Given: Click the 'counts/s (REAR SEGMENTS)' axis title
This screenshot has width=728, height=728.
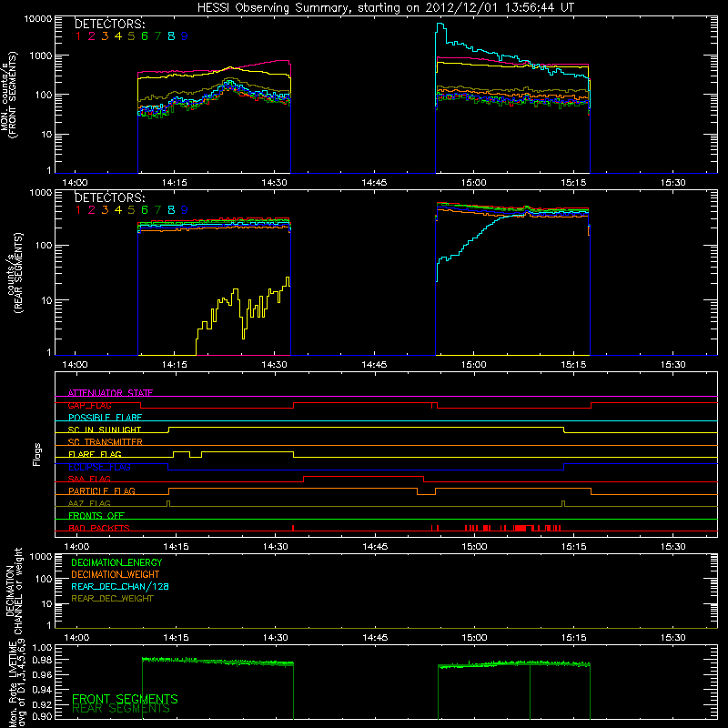Looking at the screenshot, I should click(15, 273).
